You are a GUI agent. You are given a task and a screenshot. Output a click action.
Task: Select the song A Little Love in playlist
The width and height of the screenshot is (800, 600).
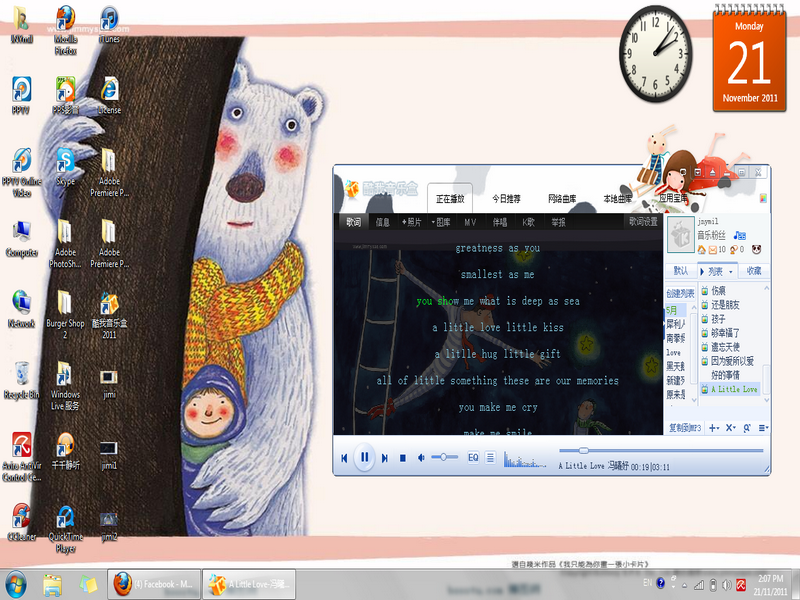point(731,389)
